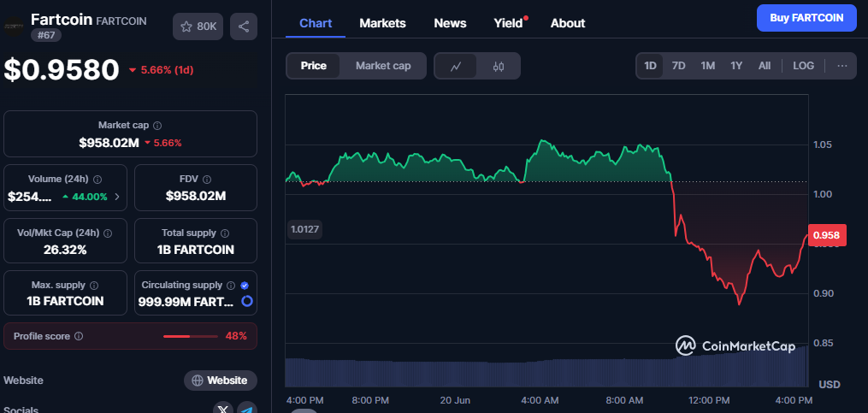Click the 0.958 current price label
The image size is (868, 413).
point(827,235)
